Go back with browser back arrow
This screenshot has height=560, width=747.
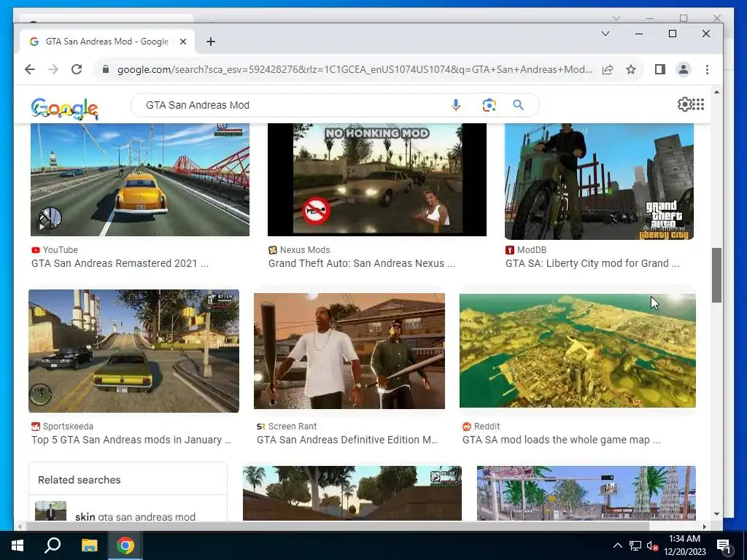pyautogui.click(x=29, y=69)
